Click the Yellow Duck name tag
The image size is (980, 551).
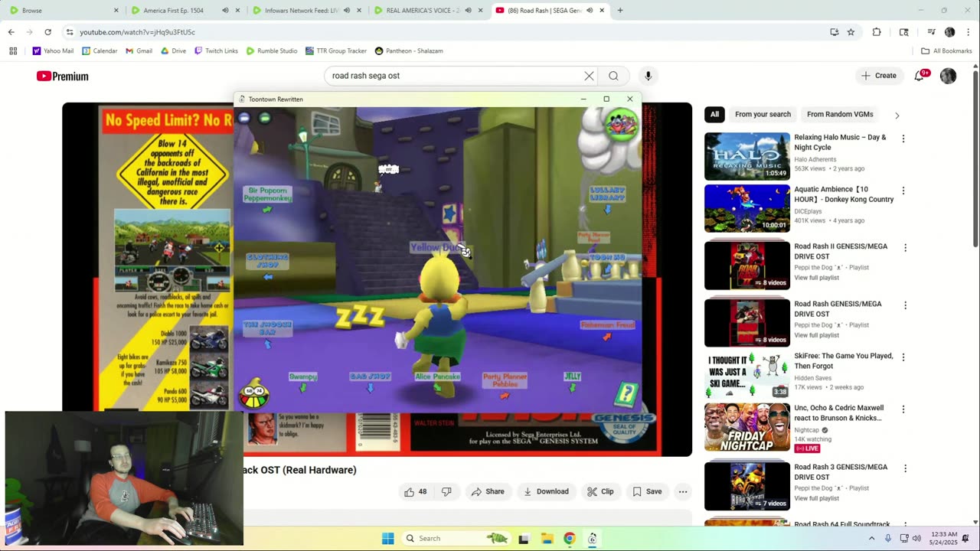437,247
